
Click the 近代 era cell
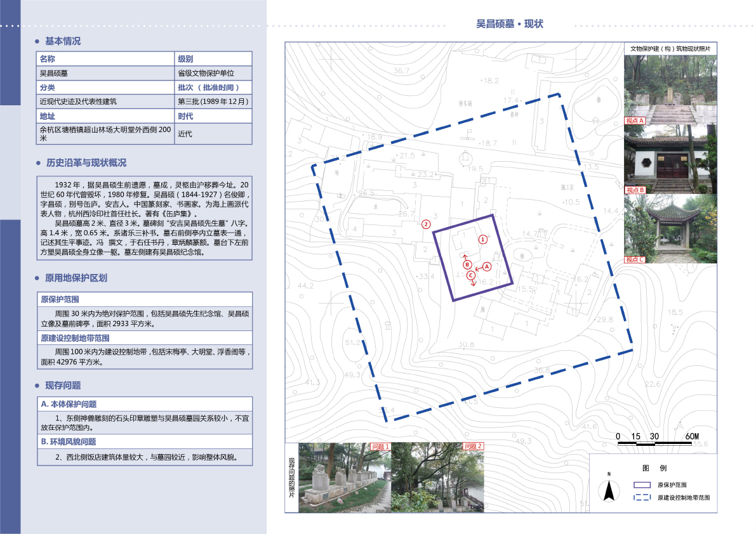point(213,134)
